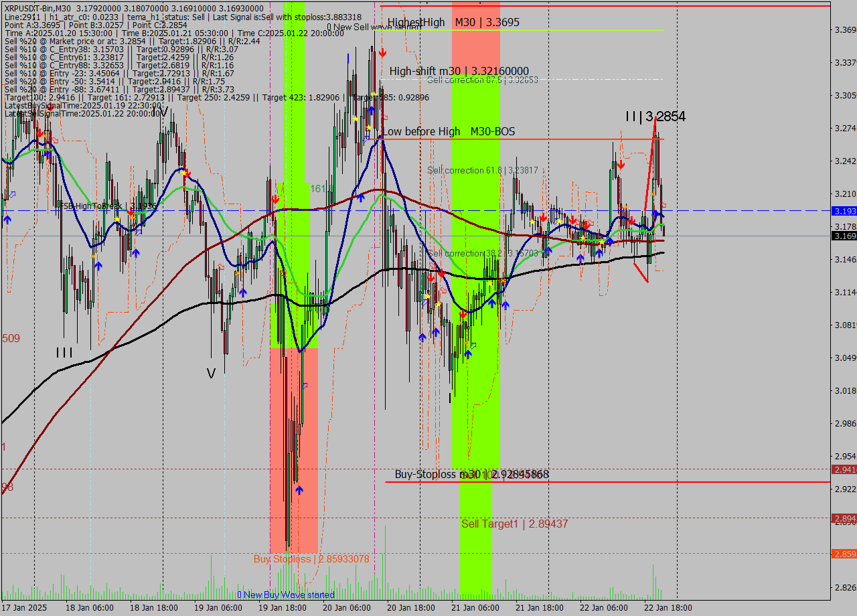Image resolution: width=857 pixels, height=616 pixels.
Task: Click the black 3.169 current price tag
Action: click(x=844, y=236)
